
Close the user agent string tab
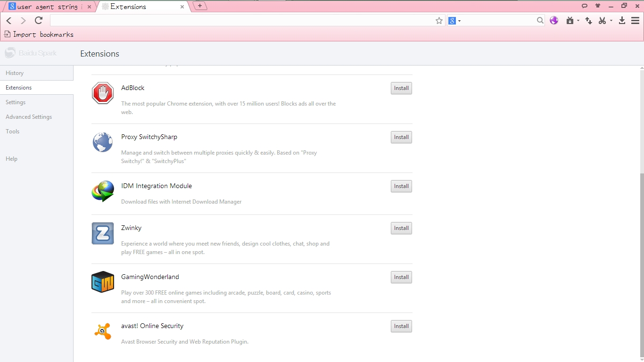tap(89, 7)
